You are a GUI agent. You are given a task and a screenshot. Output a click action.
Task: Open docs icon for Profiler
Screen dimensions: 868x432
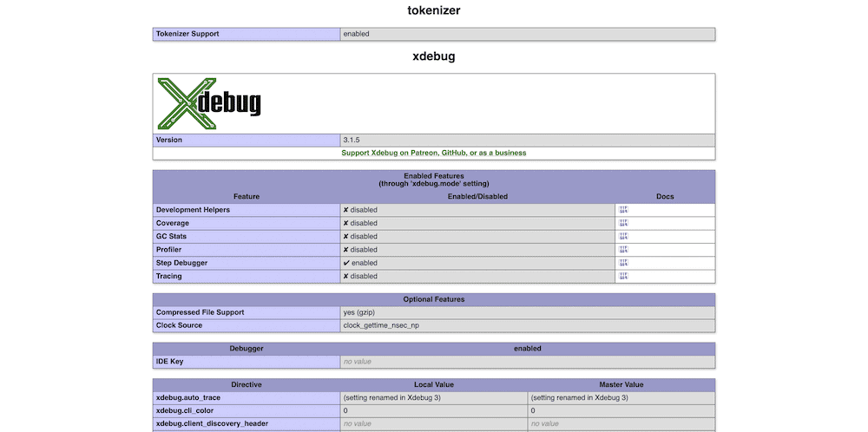[x=622, y=250]
